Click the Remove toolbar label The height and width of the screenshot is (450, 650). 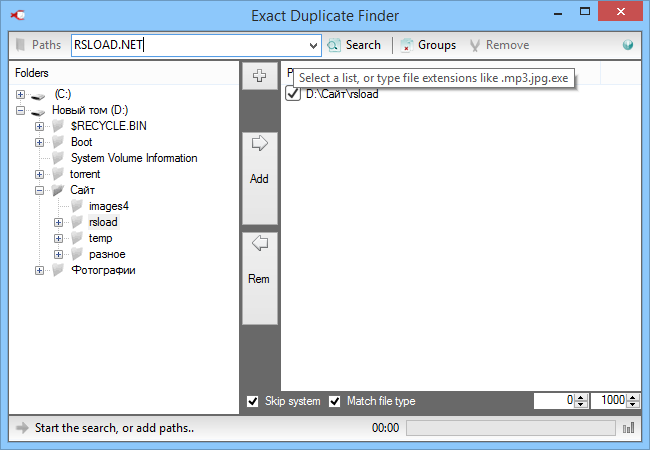(507, 45)
